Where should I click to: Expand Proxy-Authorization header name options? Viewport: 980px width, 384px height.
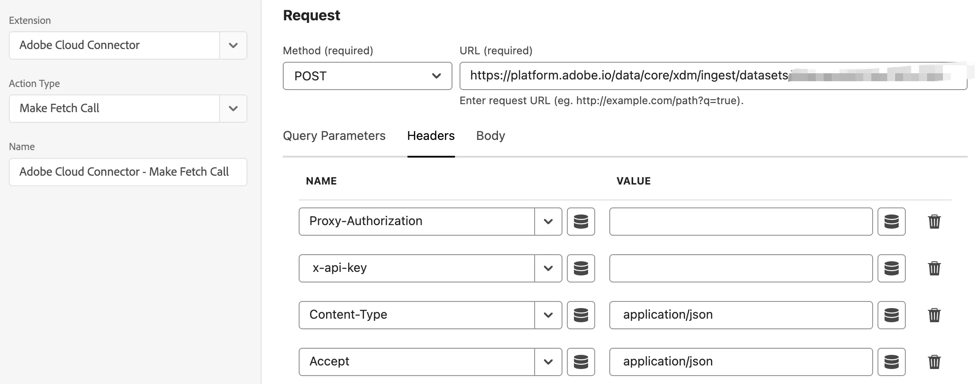548,222
